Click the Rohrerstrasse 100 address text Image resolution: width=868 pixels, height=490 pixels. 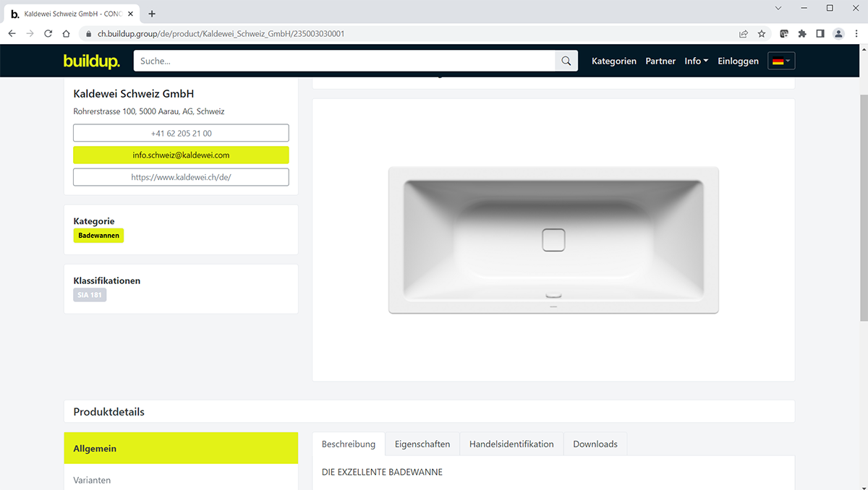(149, 112)
